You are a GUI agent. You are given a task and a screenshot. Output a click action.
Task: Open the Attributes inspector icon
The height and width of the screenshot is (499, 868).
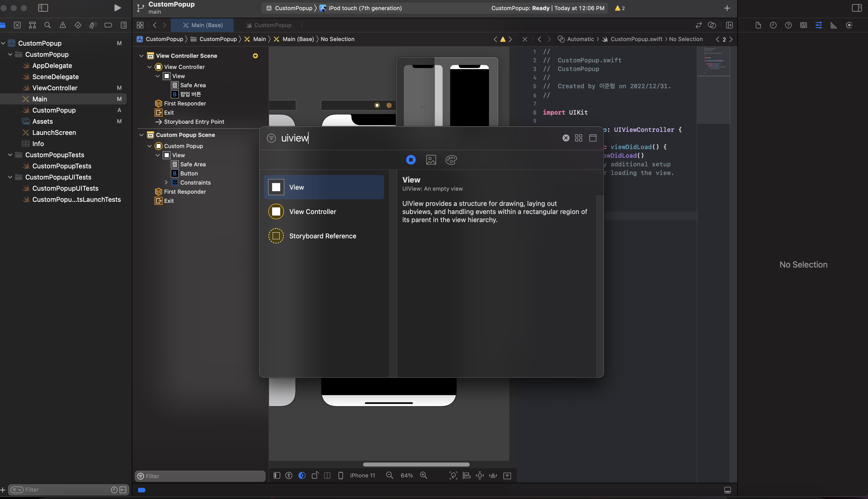(x=818, y=25)
